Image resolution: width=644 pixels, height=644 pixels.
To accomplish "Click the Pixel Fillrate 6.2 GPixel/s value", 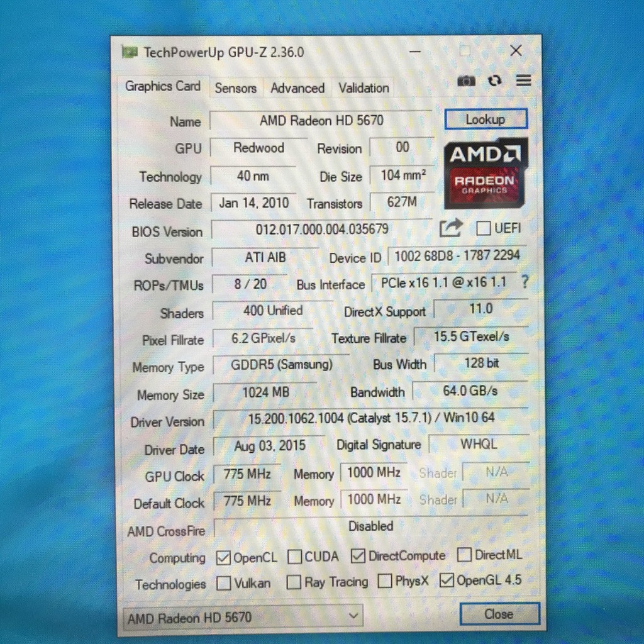I will click(264, 338).
